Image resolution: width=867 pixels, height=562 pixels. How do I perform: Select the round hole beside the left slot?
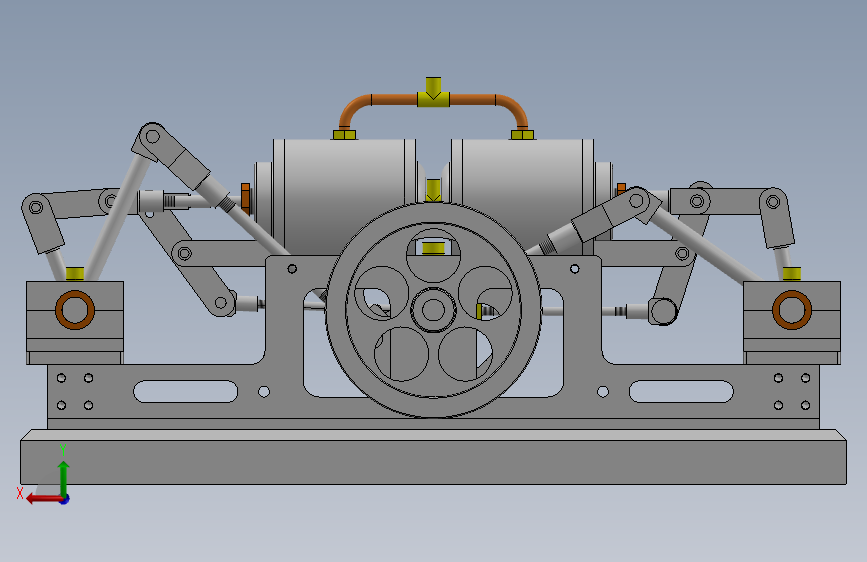[x=264, y=392]
